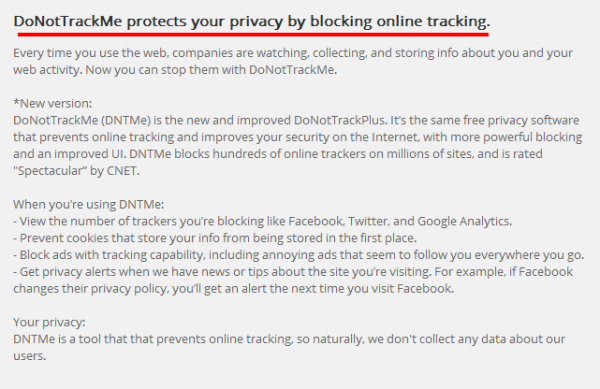Click the bold DoNotTrackMe headline text
This screenshot has width=600, height=389.
click(x=252, y=21)
